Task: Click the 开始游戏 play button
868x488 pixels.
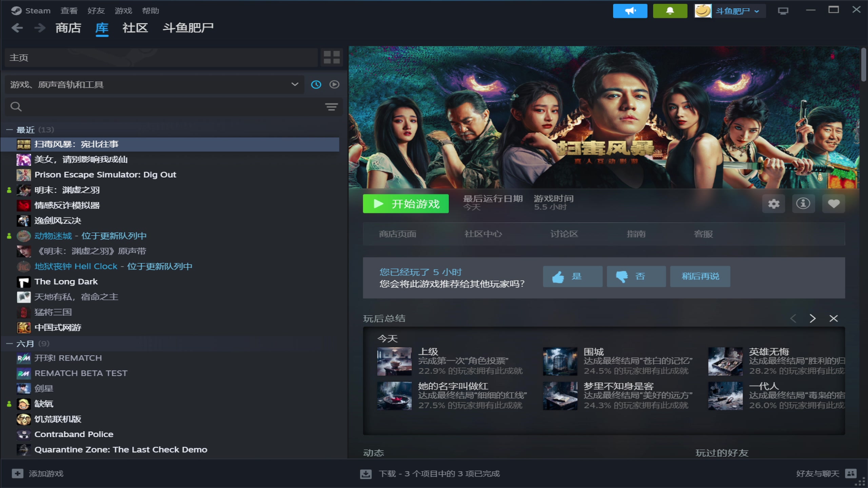Action: 406,204
